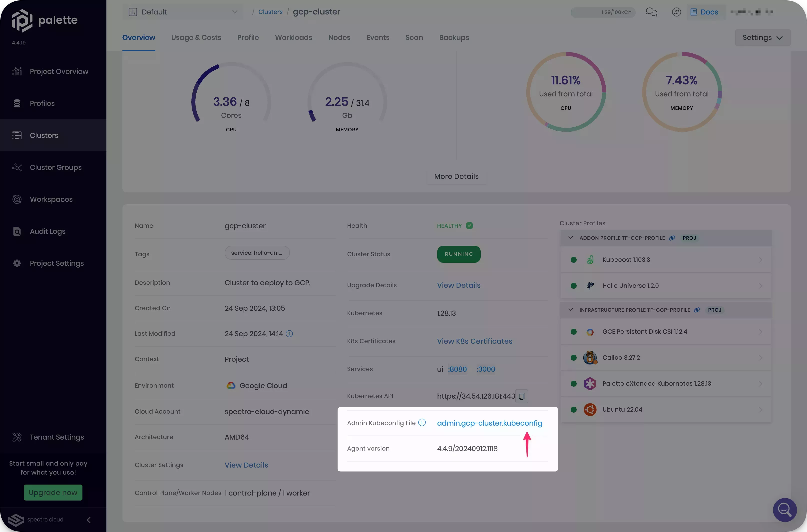The width and height of the screenshot is (807, 532).
Task: Copy the Kubernetes API URL
Action: pyautogui.click(x=521, y=396)
